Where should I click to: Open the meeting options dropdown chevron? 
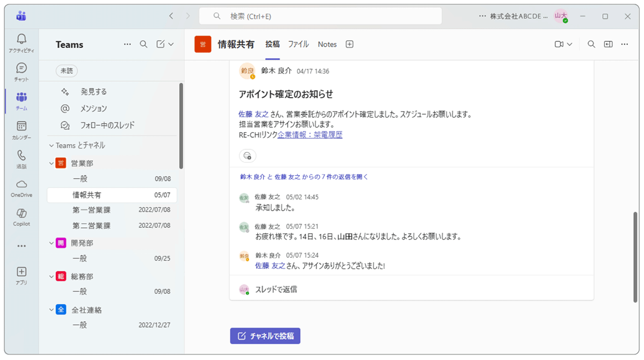tap(569, 44)
